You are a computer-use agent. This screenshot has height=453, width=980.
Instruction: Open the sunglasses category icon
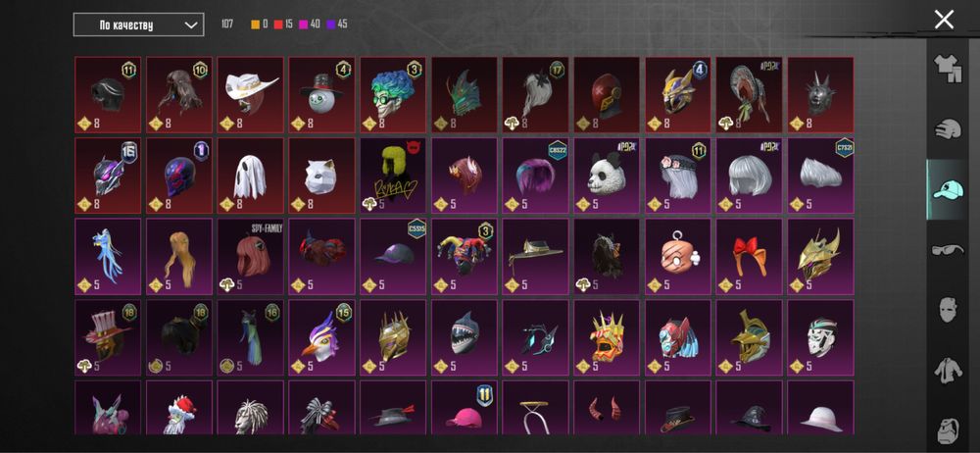pos(948,250)
